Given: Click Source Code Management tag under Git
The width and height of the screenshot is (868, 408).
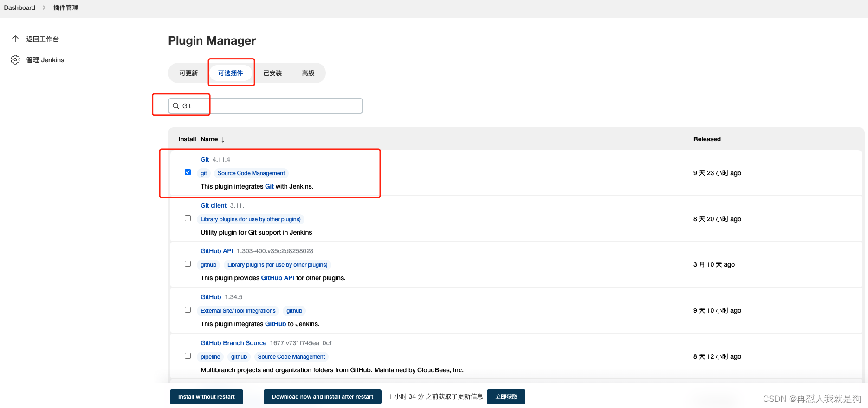Looking at the screenshot, I should (251, 173).
